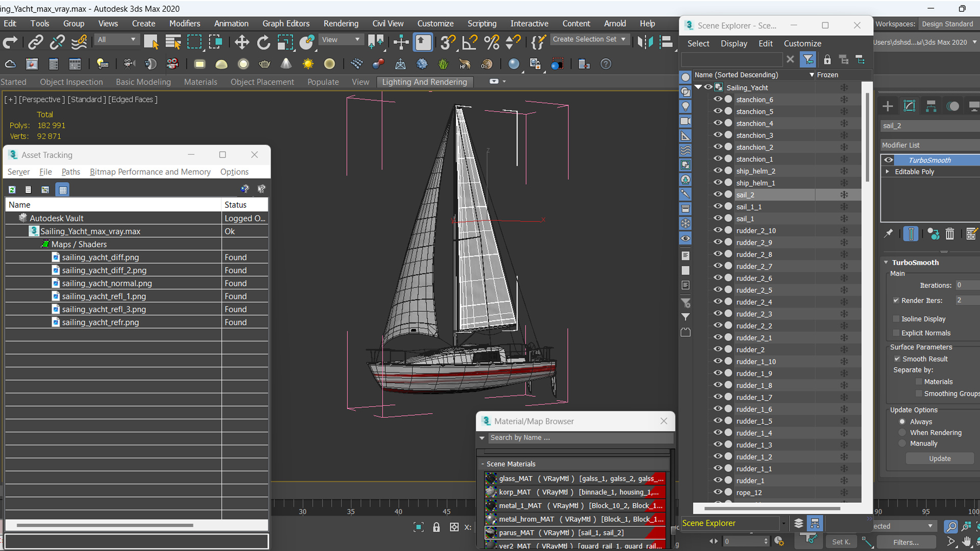The width and height of the screenshot is (980, 551).
Task: Toggle visibility of ship_helm_1
Action: point(718,182)
